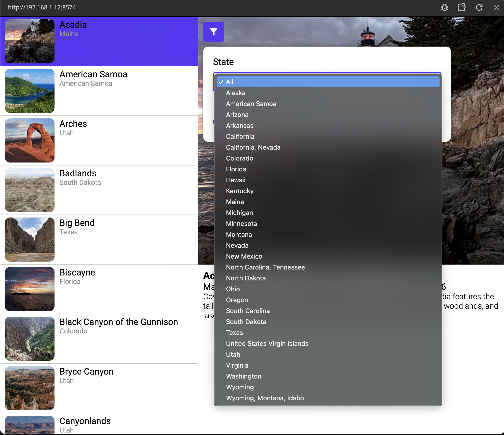
Task: Select Hawaii from the State options
Action: (328, 180)
